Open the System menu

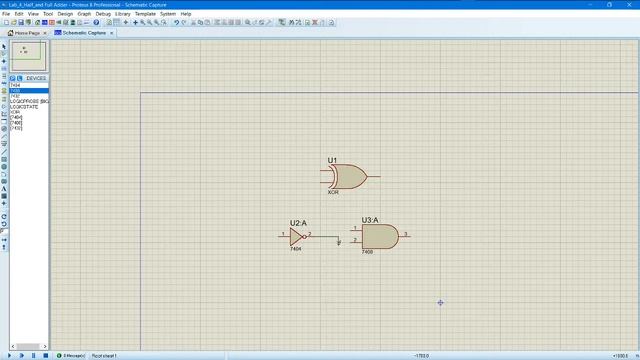[168, 14]
